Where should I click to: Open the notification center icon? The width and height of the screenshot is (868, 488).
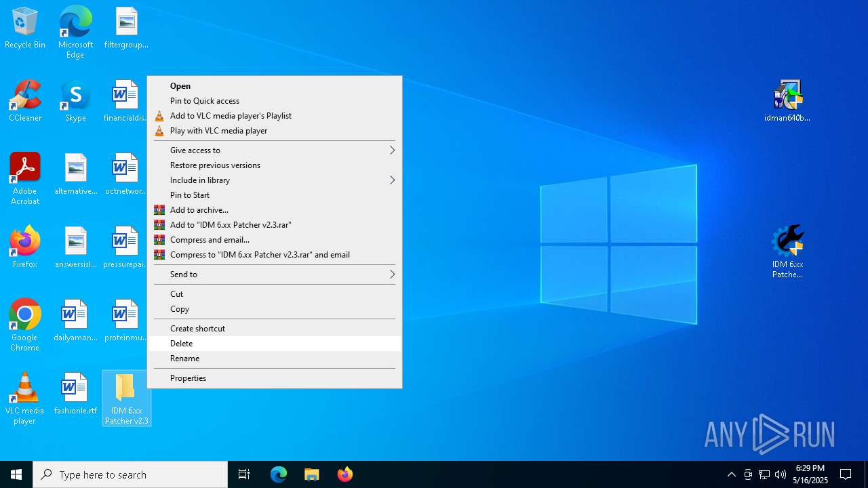click(x=846, y=474)
